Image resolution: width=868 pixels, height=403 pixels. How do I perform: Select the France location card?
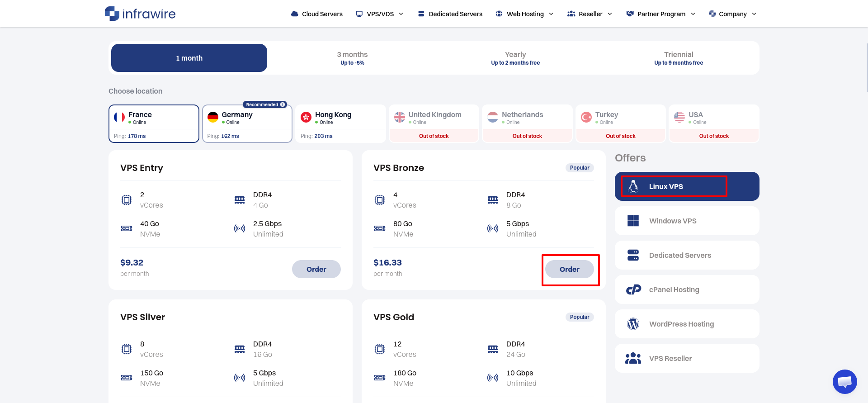[x=154, y=123]
